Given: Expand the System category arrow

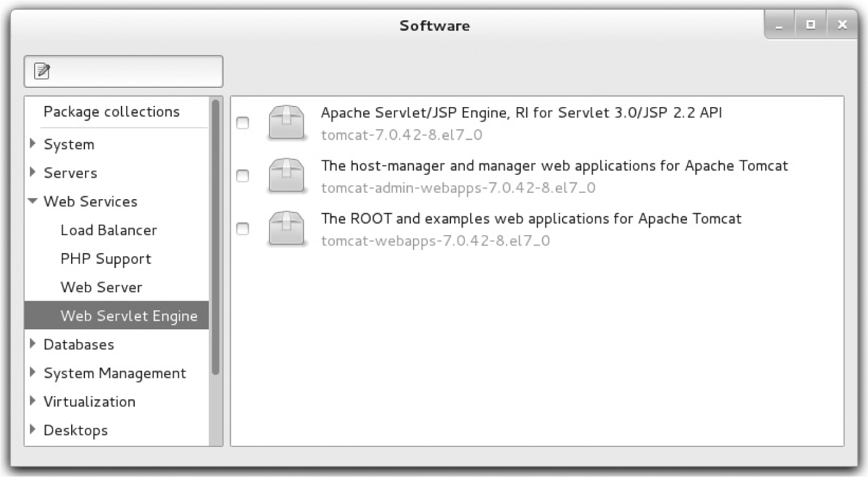Looking at the screenshot, I should click(x=33, y=144).
